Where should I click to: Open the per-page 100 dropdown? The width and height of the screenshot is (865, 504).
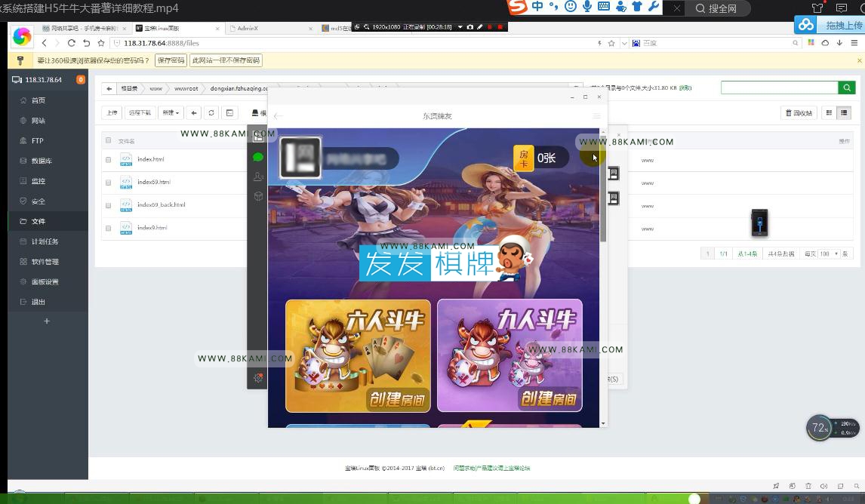pyautogui.click(x=829, y=254)
